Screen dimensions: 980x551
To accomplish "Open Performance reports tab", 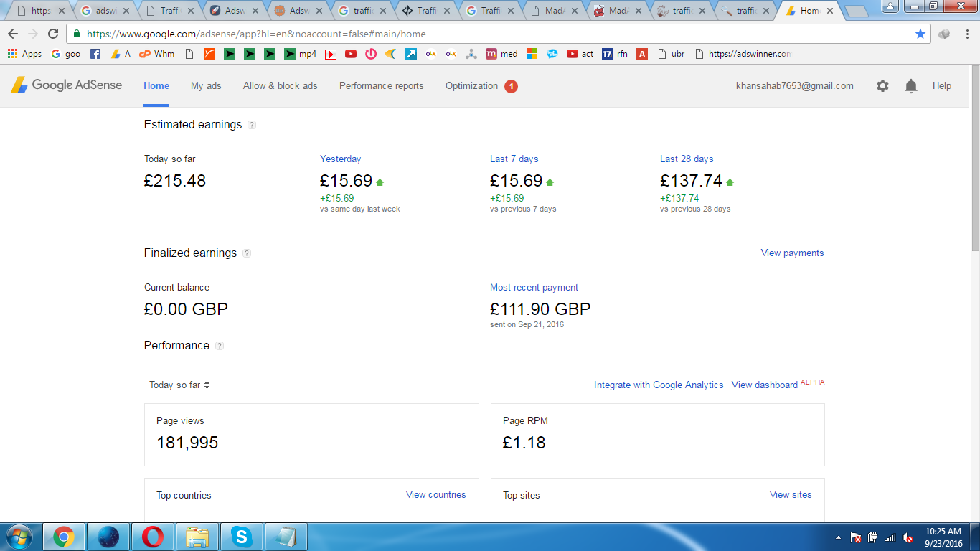I will pyautogui.click(x=382, y=85).
